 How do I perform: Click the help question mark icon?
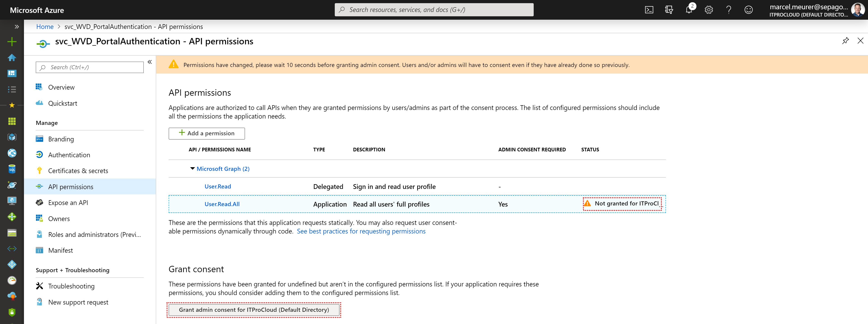(x=729, y=10)
